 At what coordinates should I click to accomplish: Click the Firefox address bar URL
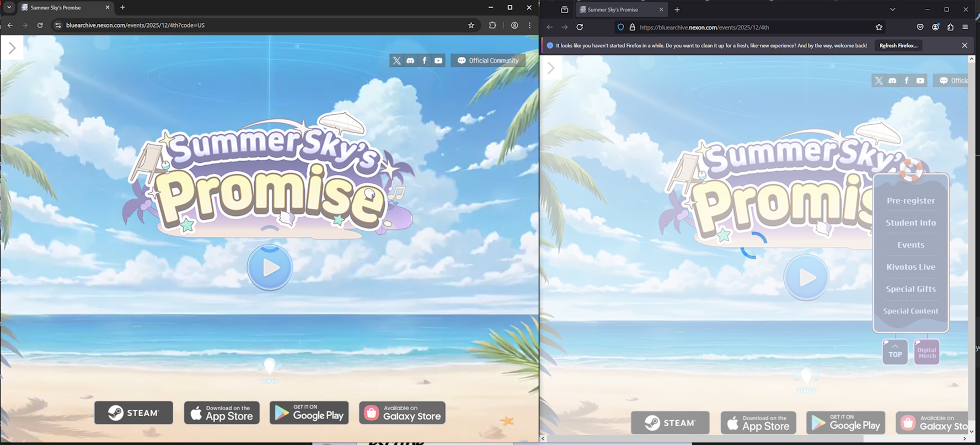tap(704, 27)
